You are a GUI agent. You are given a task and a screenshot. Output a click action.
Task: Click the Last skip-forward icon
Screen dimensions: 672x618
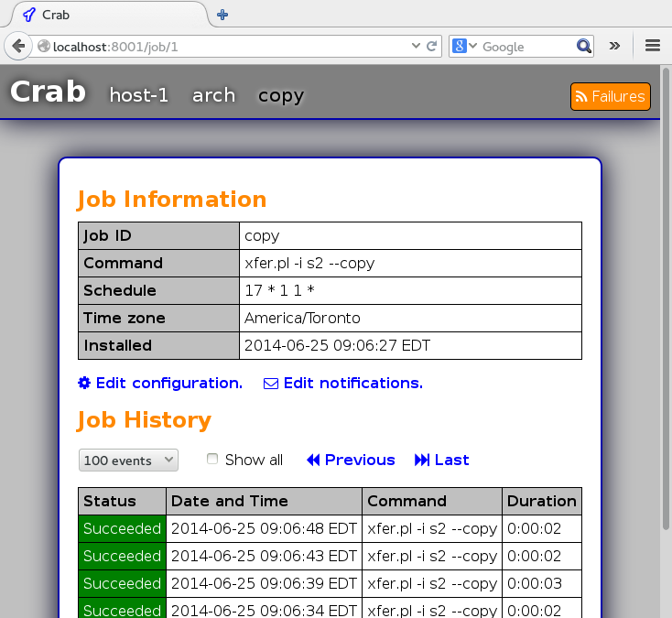coord(422,461)
